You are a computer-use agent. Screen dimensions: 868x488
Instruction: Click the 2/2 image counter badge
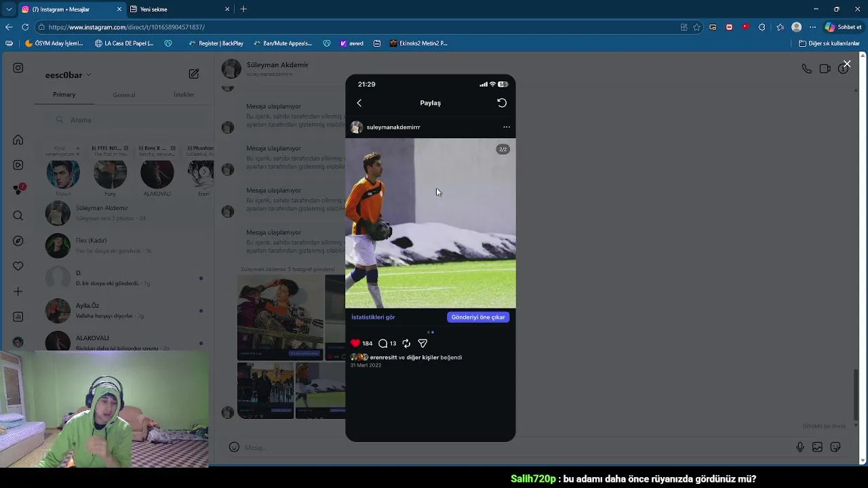pos(502,149)
